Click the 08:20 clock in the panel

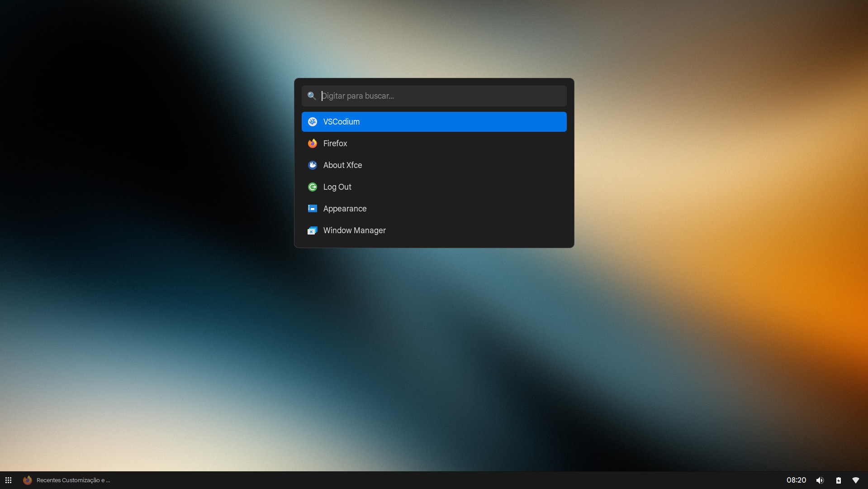(x=796, y=480)
